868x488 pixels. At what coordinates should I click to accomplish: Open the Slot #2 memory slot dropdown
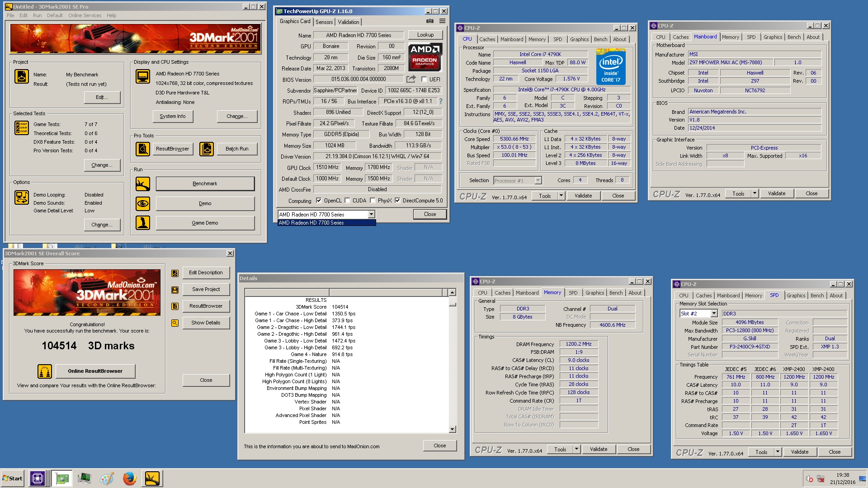[714, 314]
